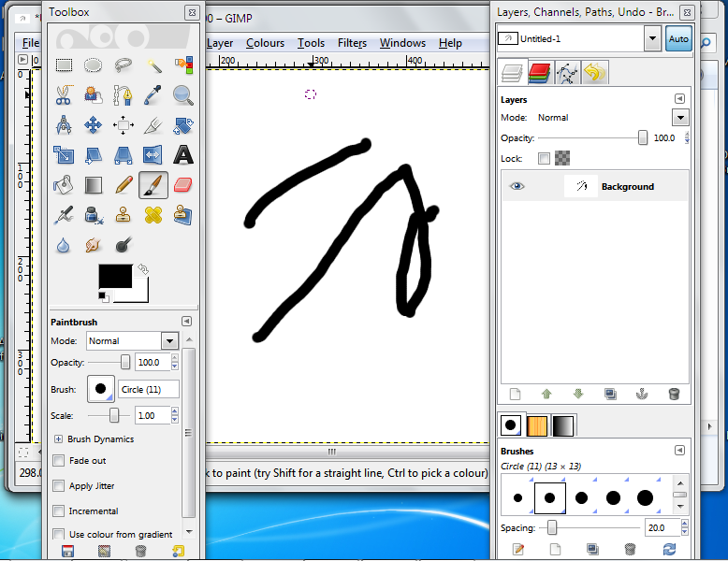This screenshot has height=561, width=728.
Task: Select the Pencil tool
Action: pyautogui.click(x=124, y=185)
